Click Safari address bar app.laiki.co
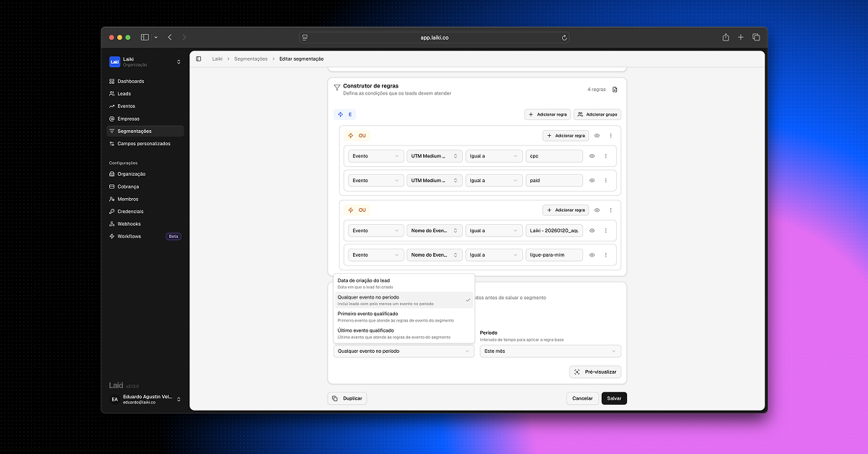 [435, 38]
